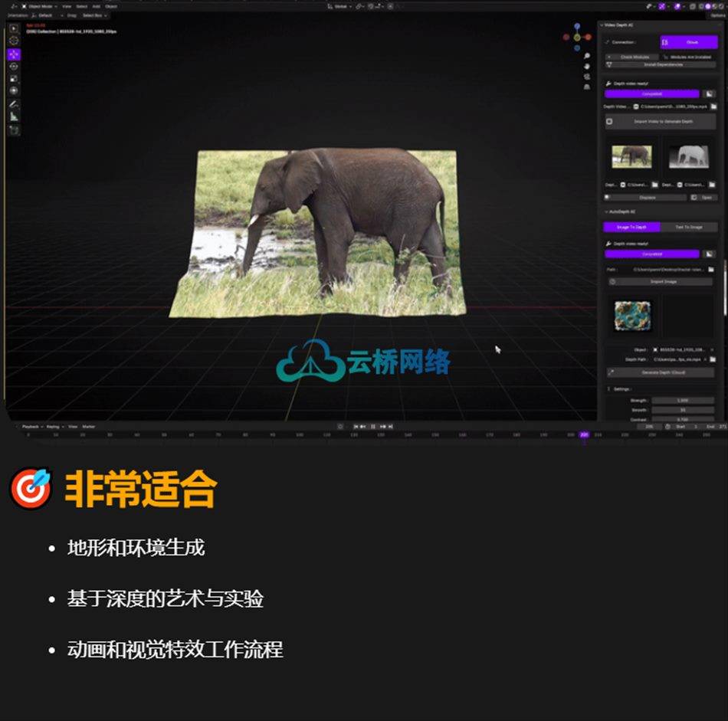728x721 pixels.
Task: Click the Import Image button
Action: coord(661,282)
